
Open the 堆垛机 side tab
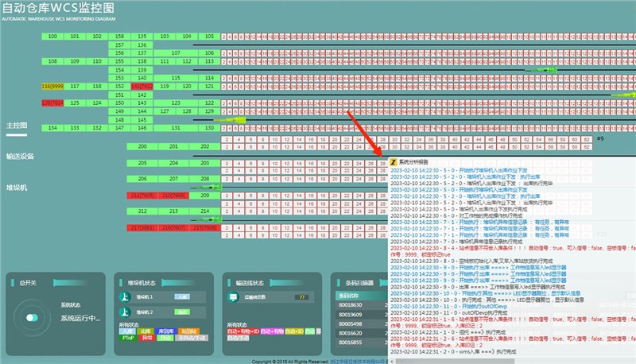coord(17,188)
